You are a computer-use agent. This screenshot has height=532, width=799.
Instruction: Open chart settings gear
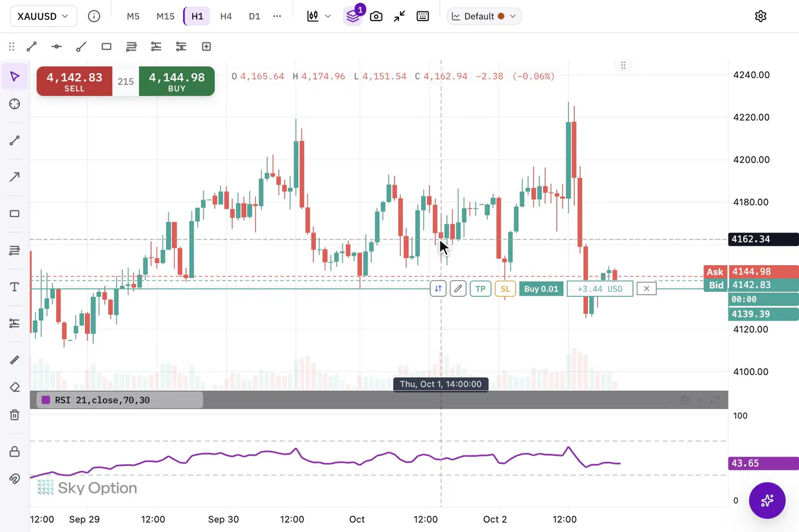tap(760, 16)
